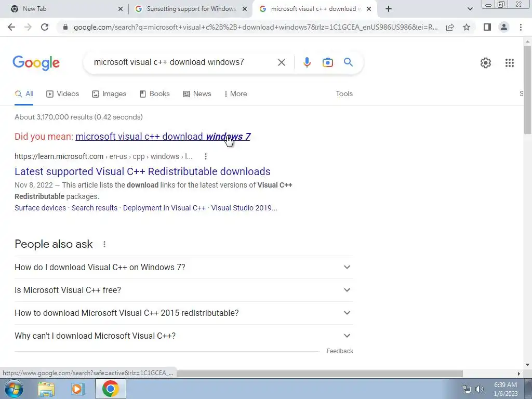Click the browser forward arrow

[x=28, y=27]
